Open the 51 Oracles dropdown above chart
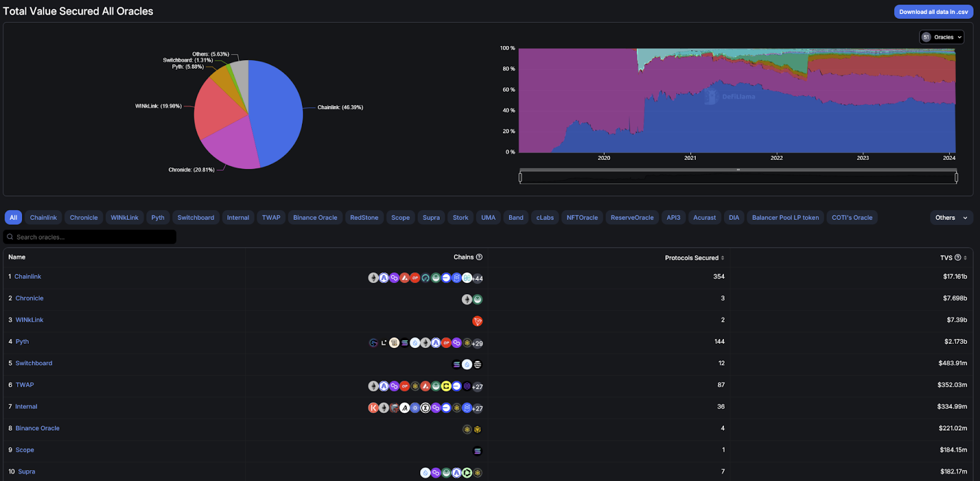980x481 pixels. 941,37
